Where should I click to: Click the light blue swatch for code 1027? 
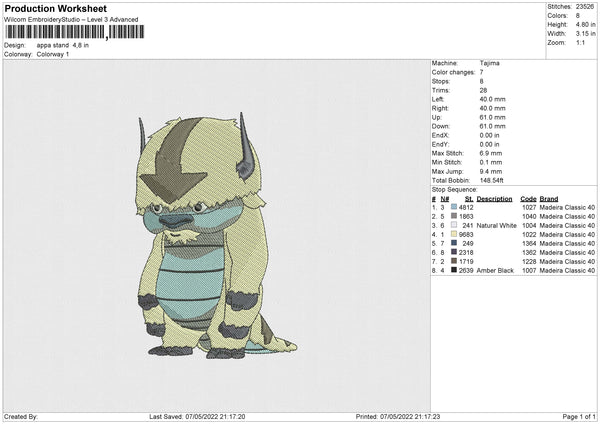click(454, 207)
